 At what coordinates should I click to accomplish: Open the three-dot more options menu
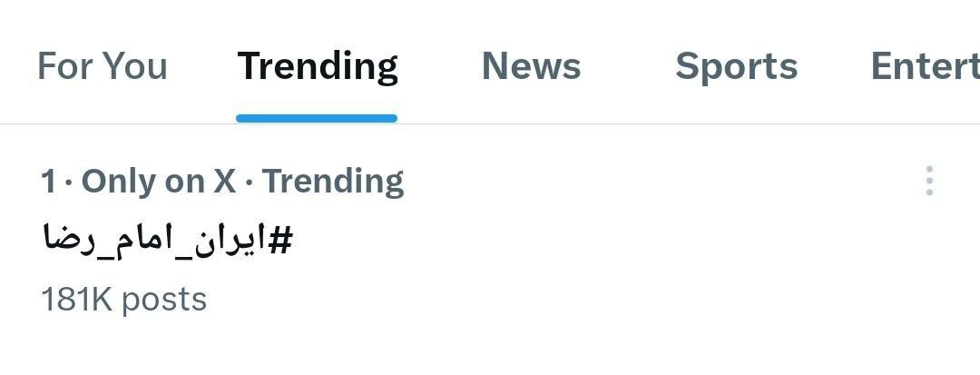929,181
